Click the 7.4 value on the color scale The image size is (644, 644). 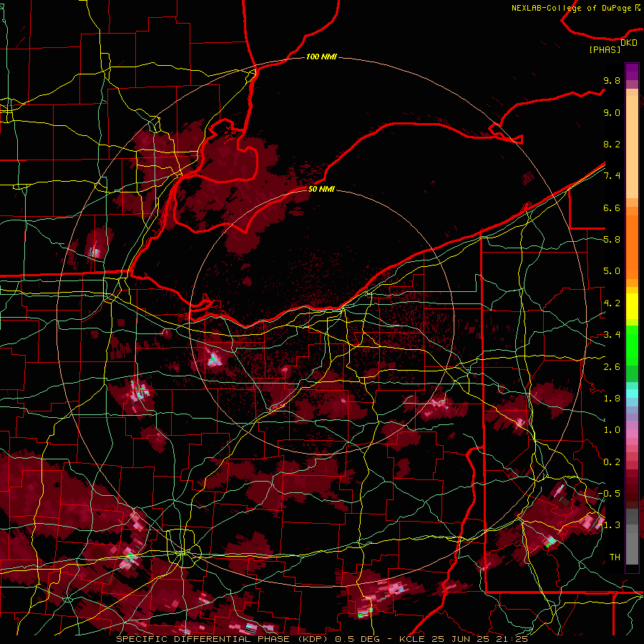(x=612, y=176)
